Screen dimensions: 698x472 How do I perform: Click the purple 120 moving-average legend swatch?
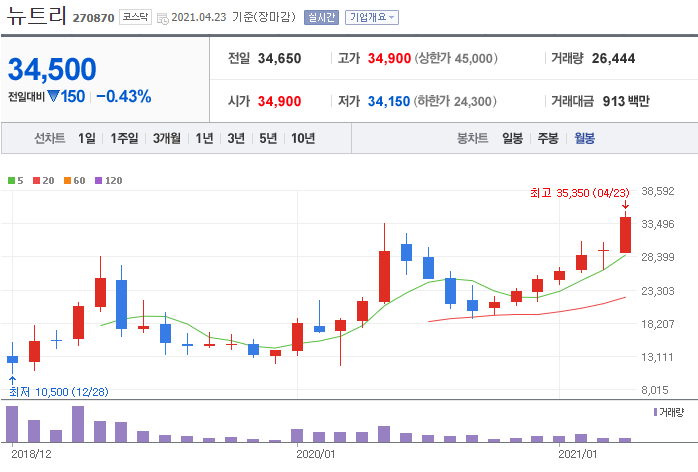tap(98, 180)
